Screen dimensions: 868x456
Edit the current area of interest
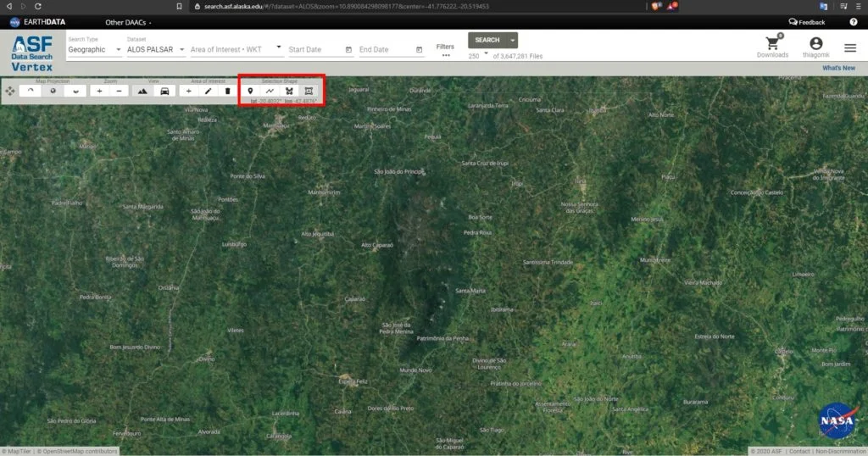tap(209, 91)
